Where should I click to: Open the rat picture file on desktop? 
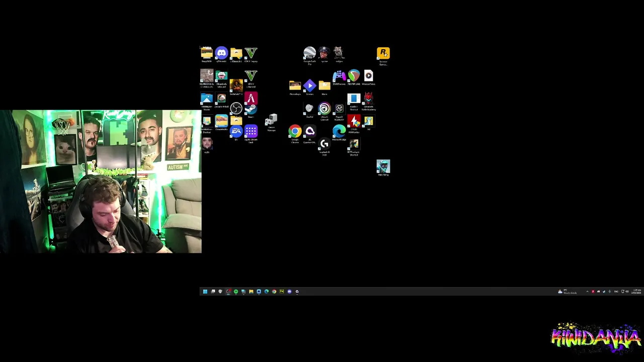coord(339,53)
